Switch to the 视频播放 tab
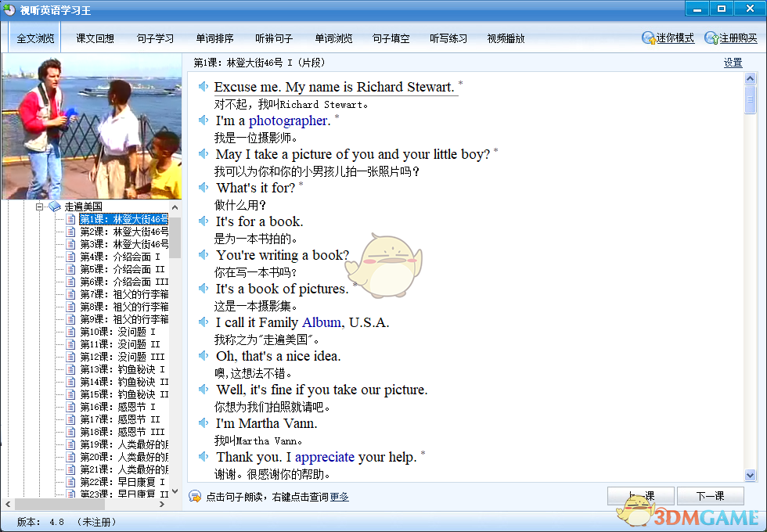The image size is (767, 532). 505,38
